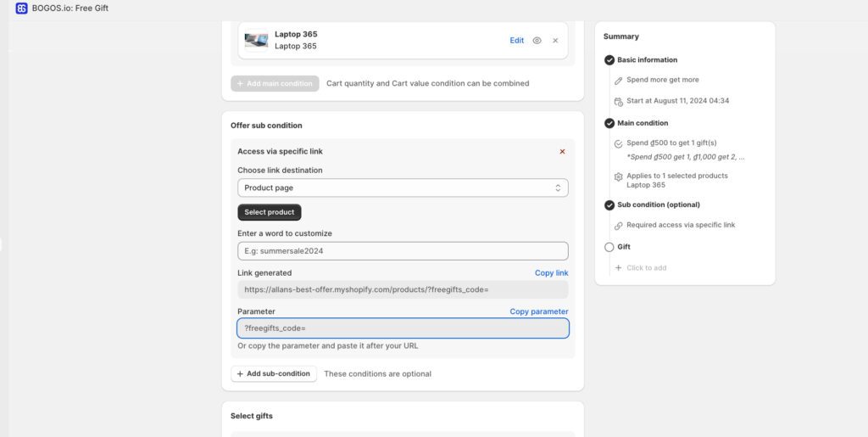Click Copy parameter

538,311
